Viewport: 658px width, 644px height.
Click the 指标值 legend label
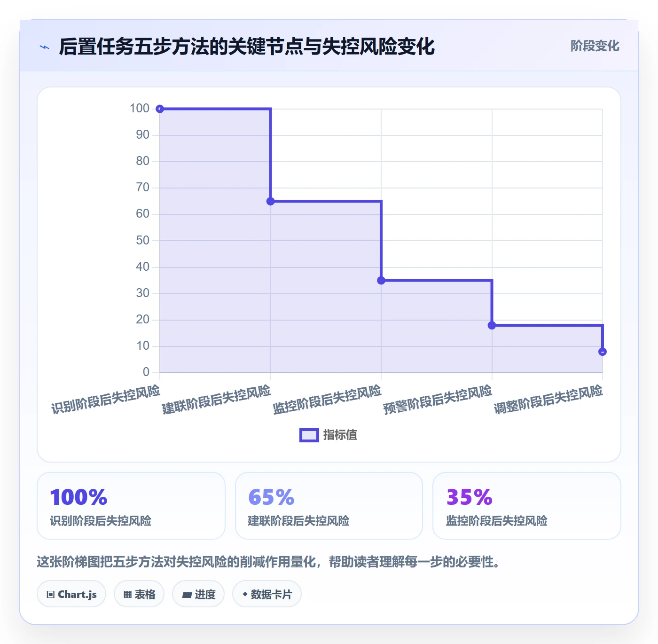(x=340, y=435)
